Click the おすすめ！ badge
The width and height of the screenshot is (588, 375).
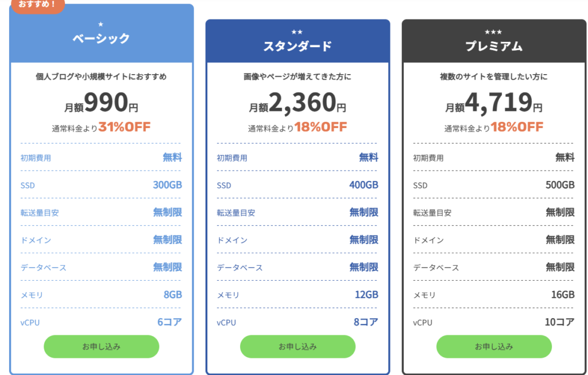(x=37, y=5)
